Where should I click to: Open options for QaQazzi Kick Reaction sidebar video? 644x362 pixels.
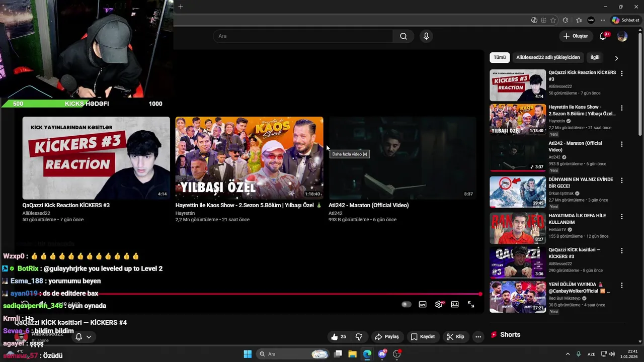[622, 73]
